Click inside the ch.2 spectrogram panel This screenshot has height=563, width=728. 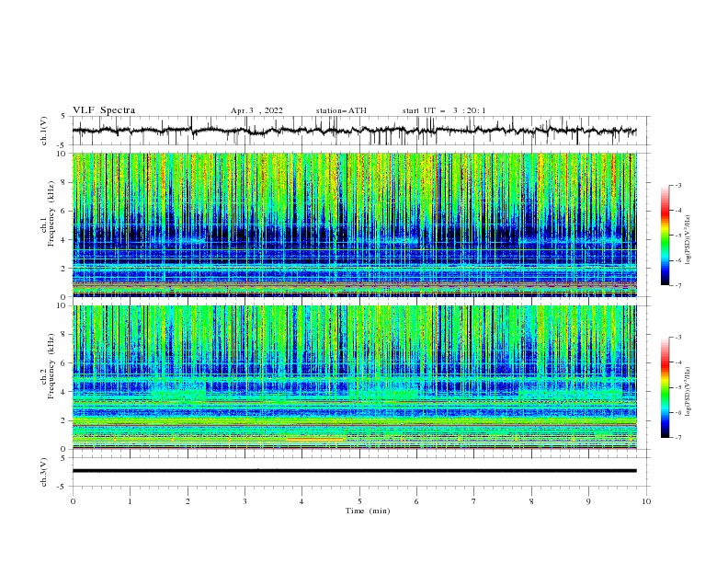coord(355,377)
